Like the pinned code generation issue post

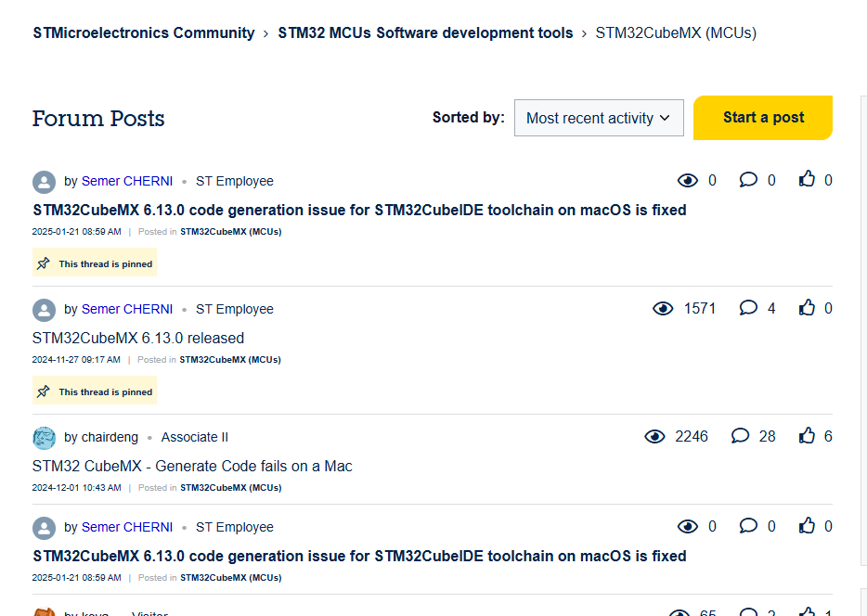tap(807, 179)
